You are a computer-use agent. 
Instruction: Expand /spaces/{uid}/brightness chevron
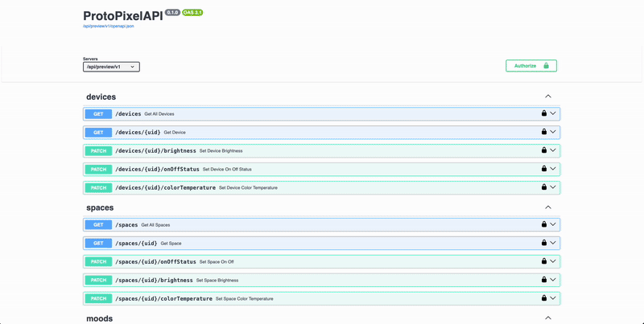point(553,279)
